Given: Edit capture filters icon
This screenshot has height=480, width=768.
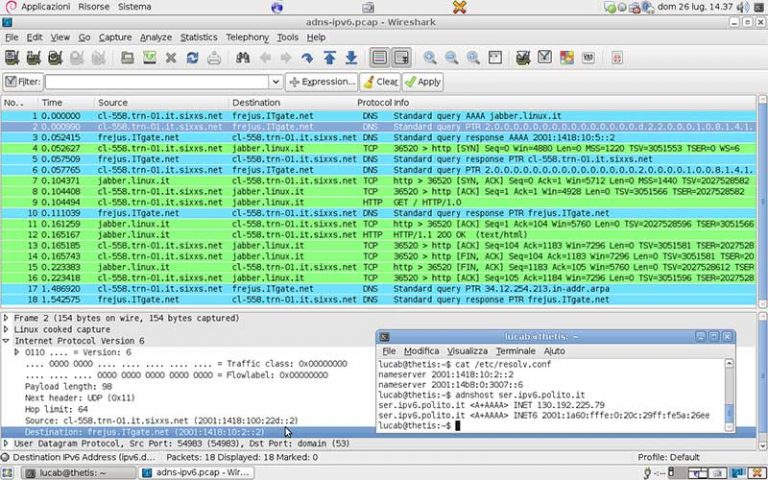Looking at the screenshot, I should pos(523,58).
